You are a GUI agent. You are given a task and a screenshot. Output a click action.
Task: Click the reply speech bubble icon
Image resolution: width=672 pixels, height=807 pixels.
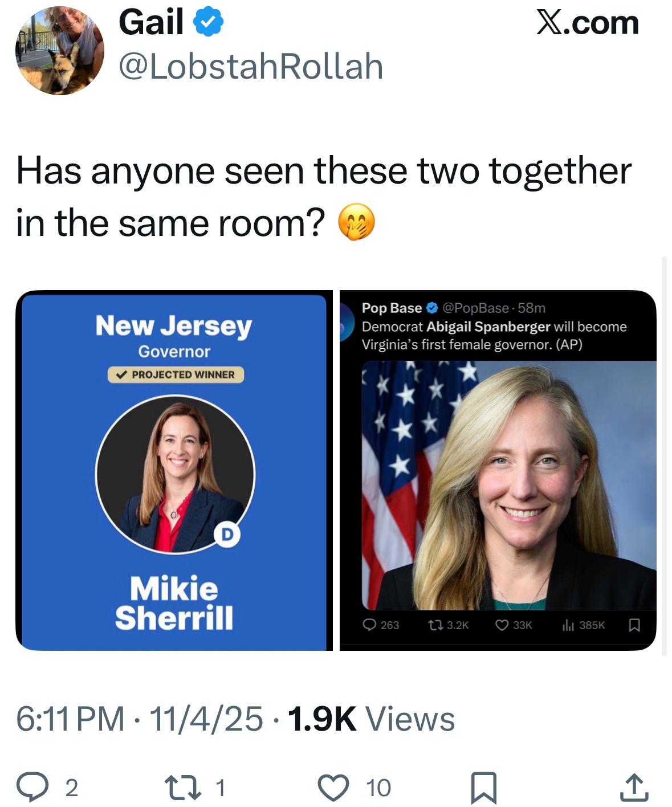(34, 787)
